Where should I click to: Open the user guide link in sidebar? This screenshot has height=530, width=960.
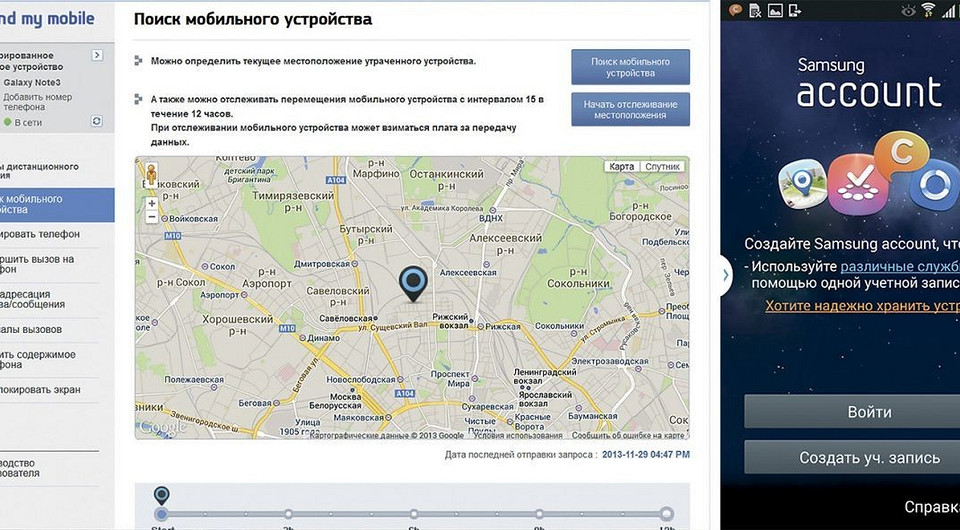[20, 468]
